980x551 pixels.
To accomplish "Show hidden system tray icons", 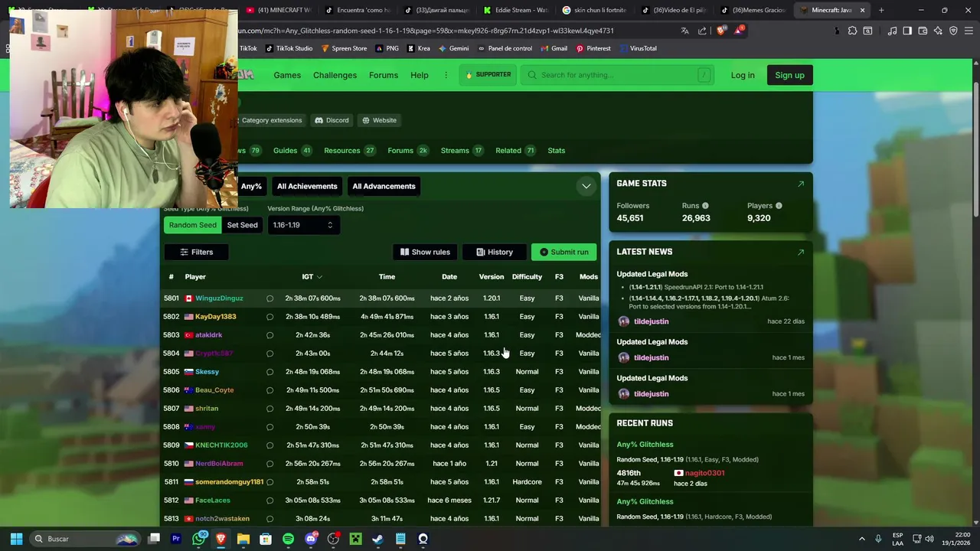I will [861, 539].
